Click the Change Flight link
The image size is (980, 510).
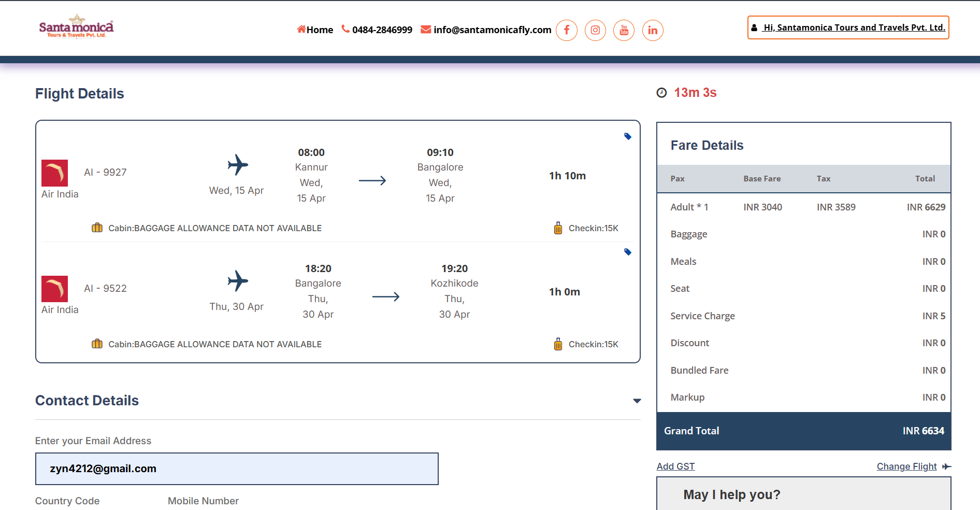906,466
